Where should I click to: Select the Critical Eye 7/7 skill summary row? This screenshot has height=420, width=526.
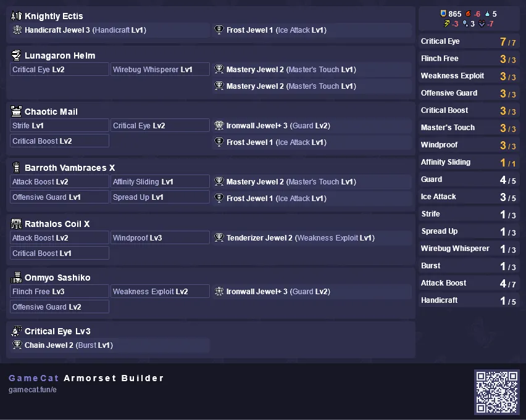click(x=469, y=41)
